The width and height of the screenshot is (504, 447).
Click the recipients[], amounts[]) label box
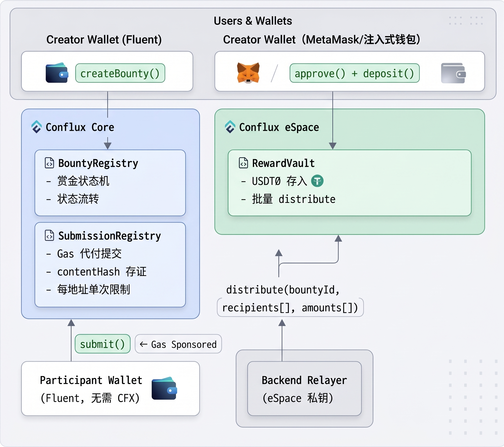pos(290,307)
